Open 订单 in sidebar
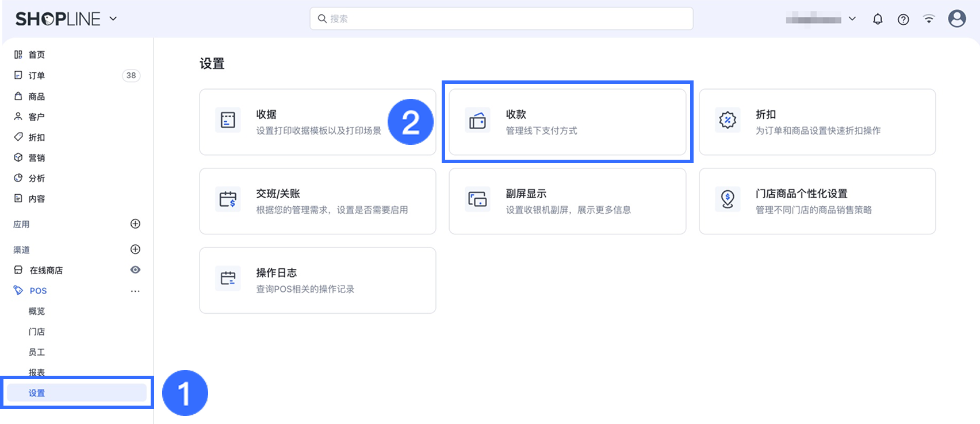This screenshot has width=980, height=424. 37,75
